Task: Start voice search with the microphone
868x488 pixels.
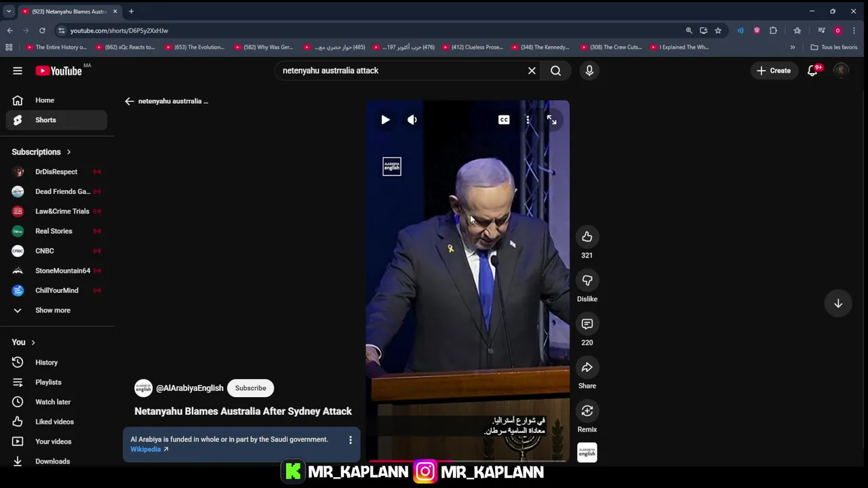Action: (589, 70)
